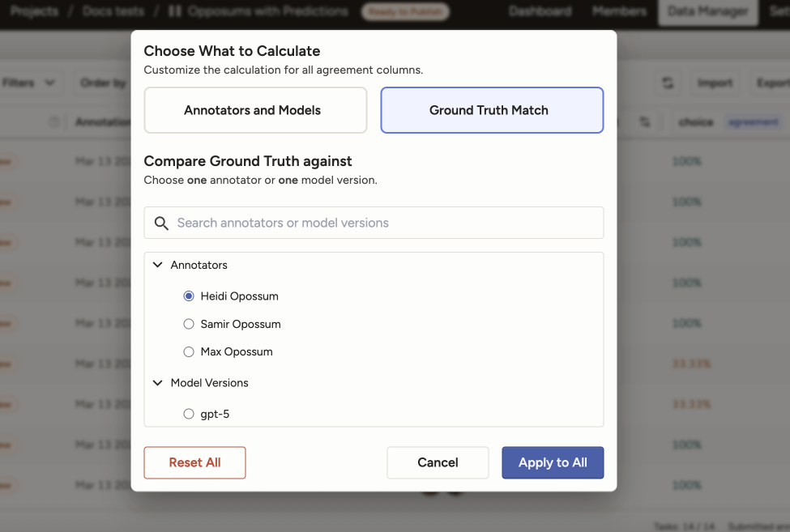Collapse the Annotators section
Viewport: 790px width, 532px height.
pos(158,265)
